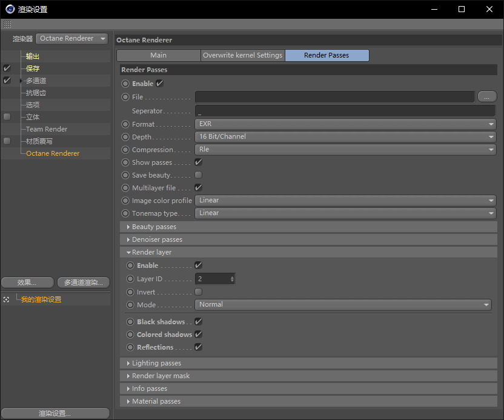Screen dimensions: 504x420
Task: Click the animation circle beside Invert
Action: click(x=130, y=292)
